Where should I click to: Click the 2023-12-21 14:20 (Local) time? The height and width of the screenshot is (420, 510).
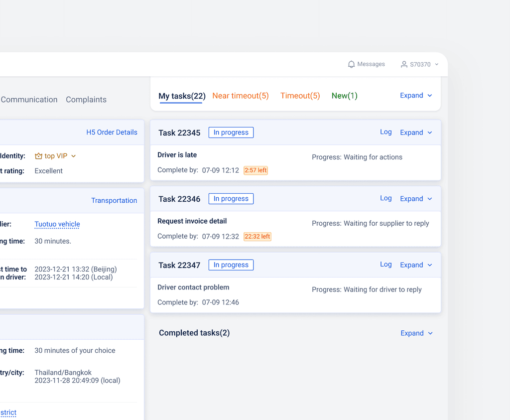[74, 277]
